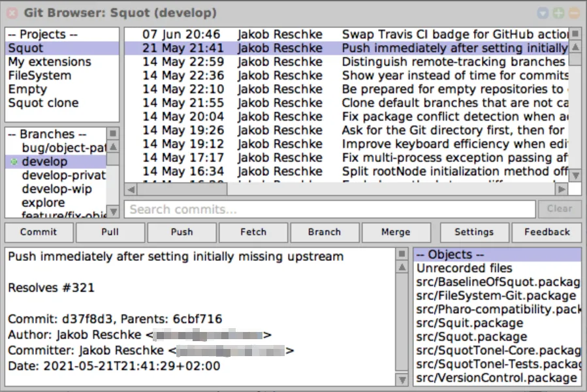Select the FileSystem project
Image resolution: width=587 pixels, height=392 pixels.
[x=62, y=76]
